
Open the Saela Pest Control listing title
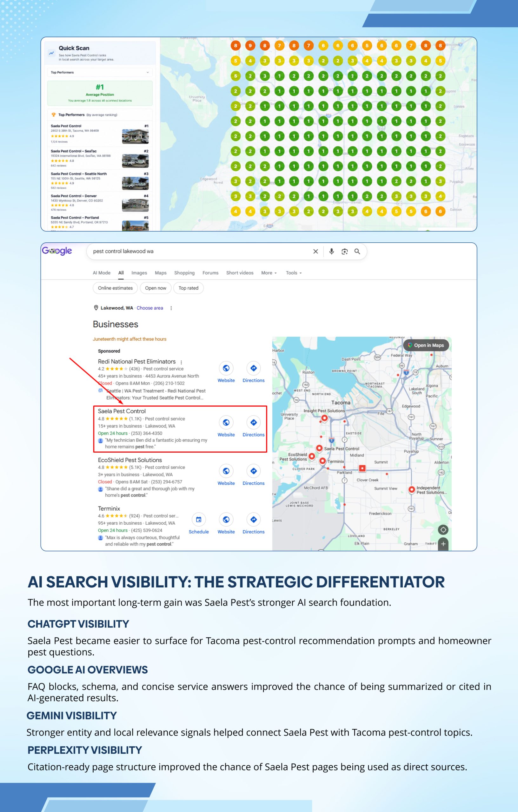point(122,411)
